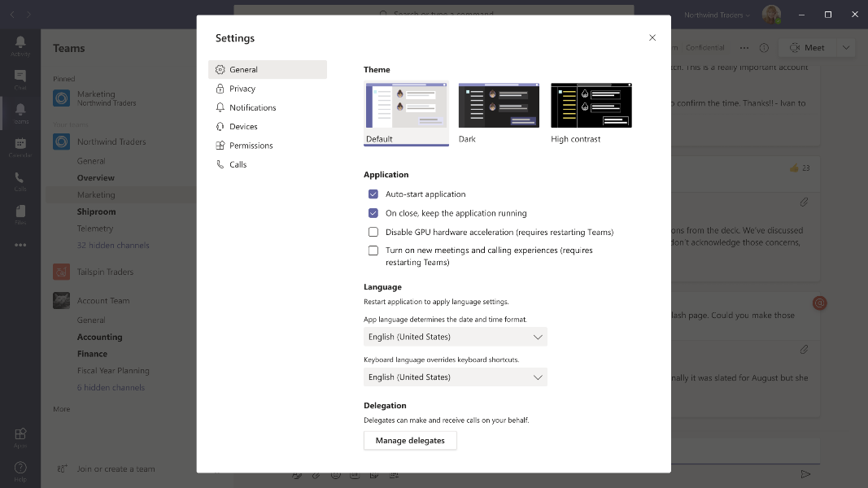868x488 pixels.
Task: Open the Help icon at bottom left
Action: tap(20, 471)
